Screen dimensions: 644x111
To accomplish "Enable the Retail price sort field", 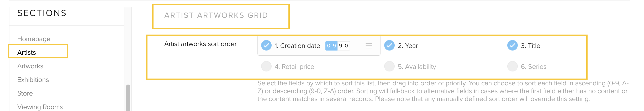I will [x=266, y=66].
